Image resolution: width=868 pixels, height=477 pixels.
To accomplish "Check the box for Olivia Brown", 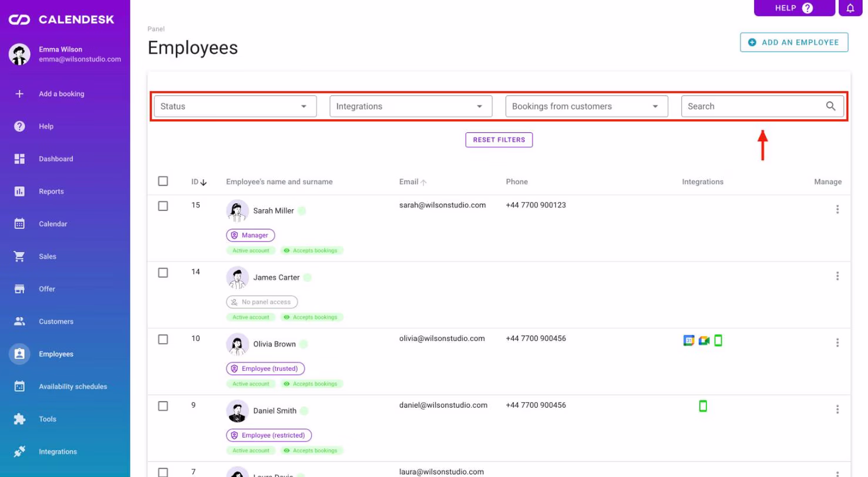I will [163, 339].
